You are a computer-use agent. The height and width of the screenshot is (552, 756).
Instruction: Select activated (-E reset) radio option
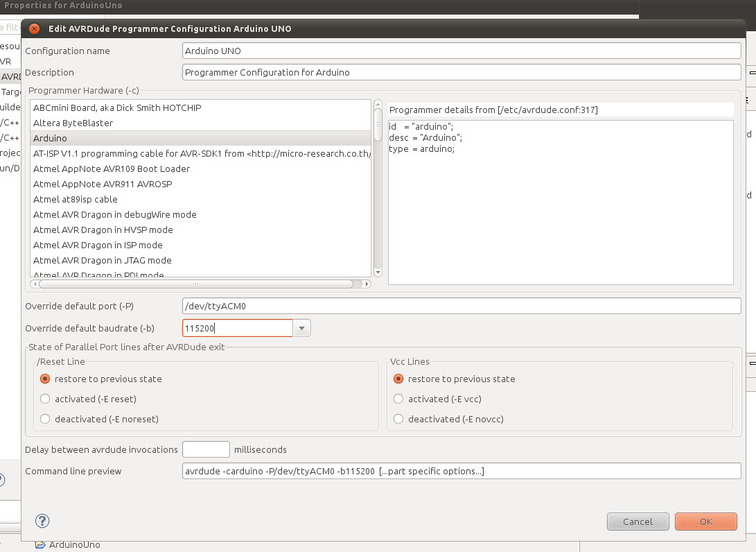[x=46, y=399]
